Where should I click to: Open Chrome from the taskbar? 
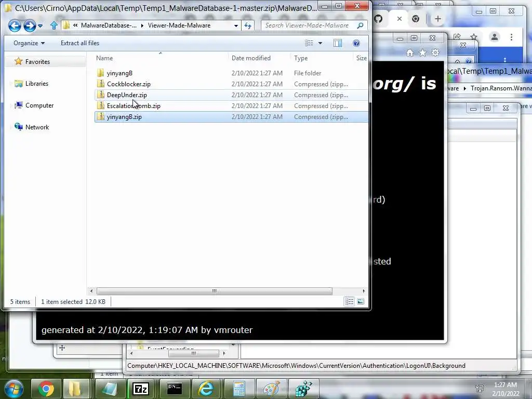click(46, 389)
